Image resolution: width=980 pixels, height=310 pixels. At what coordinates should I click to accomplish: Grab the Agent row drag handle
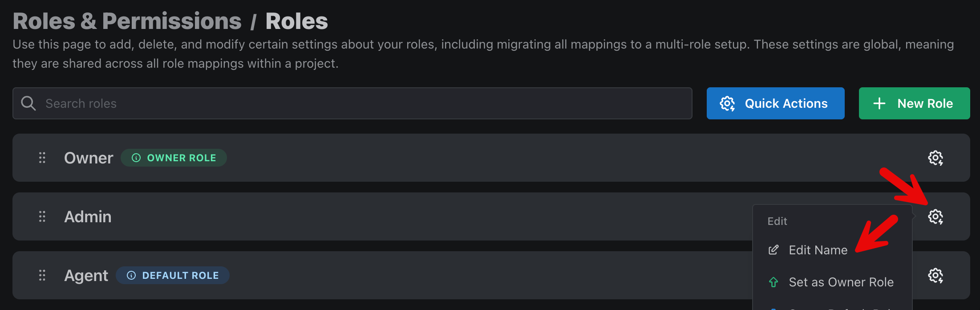42,275
